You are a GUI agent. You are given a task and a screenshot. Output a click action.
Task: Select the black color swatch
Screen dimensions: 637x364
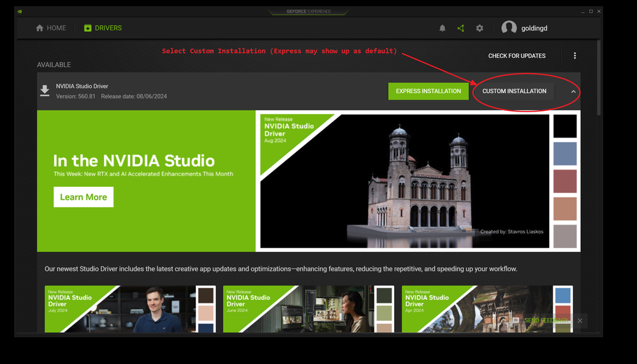tap(565, 126)
